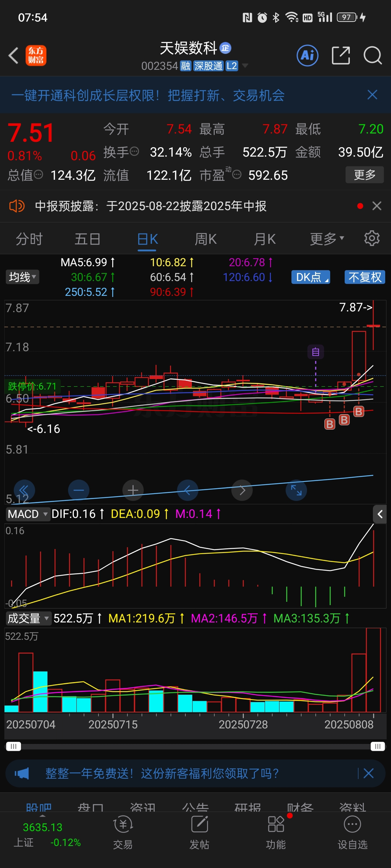This screenshot has height=868, width=391.
Task: Tap 设自选 add to watchlist icon
Action: point(352,832)
